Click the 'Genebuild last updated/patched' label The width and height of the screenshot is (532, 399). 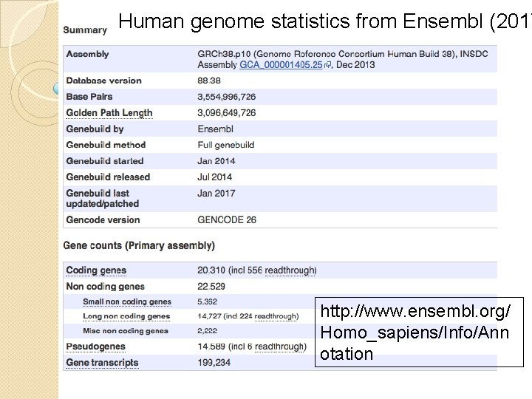(x=103, y=199)
